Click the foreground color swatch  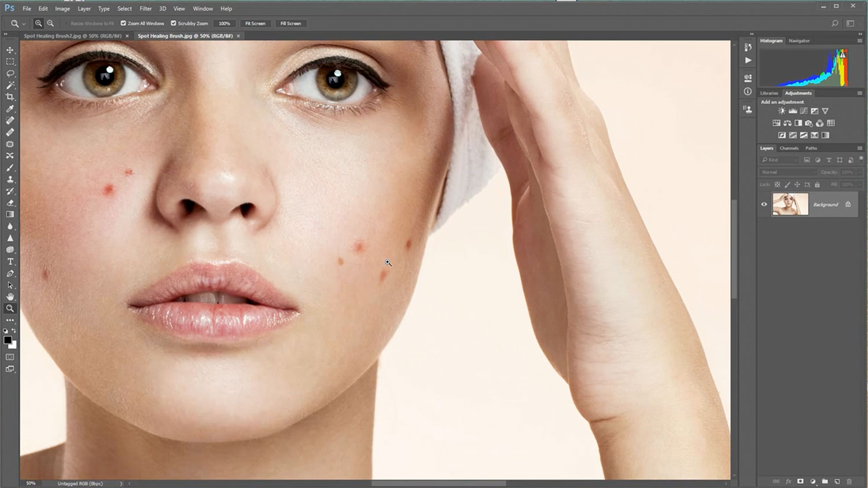pyautogui.click(x=8, y=340)
